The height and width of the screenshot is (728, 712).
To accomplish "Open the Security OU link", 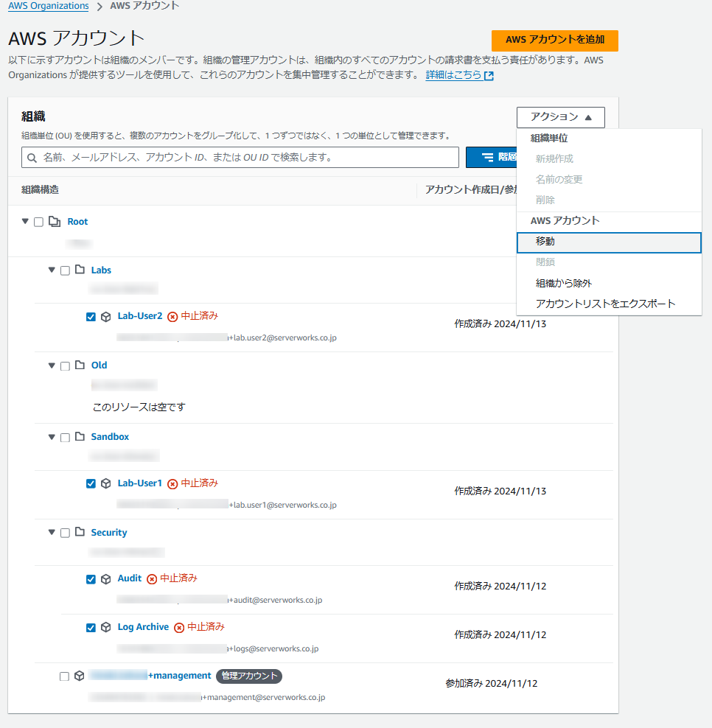I will click(x=108, y=533).
